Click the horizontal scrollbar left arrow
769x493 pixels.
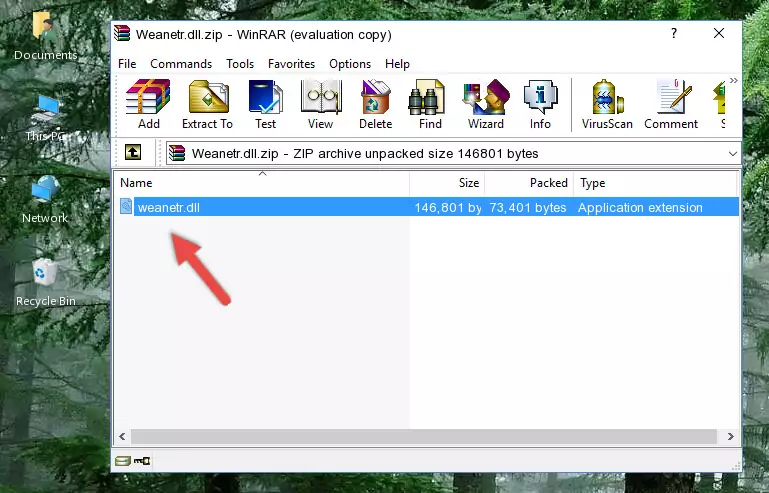pos(123,436)
